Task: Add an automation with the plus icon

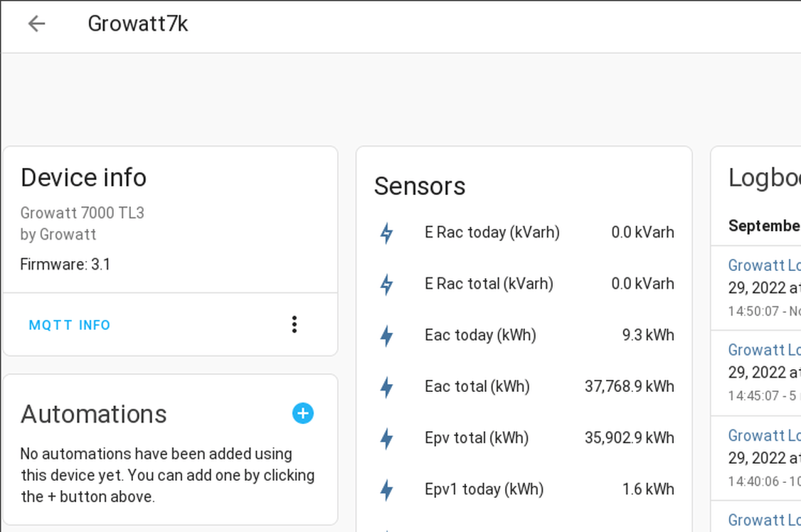Action: [x=303, y=413]
